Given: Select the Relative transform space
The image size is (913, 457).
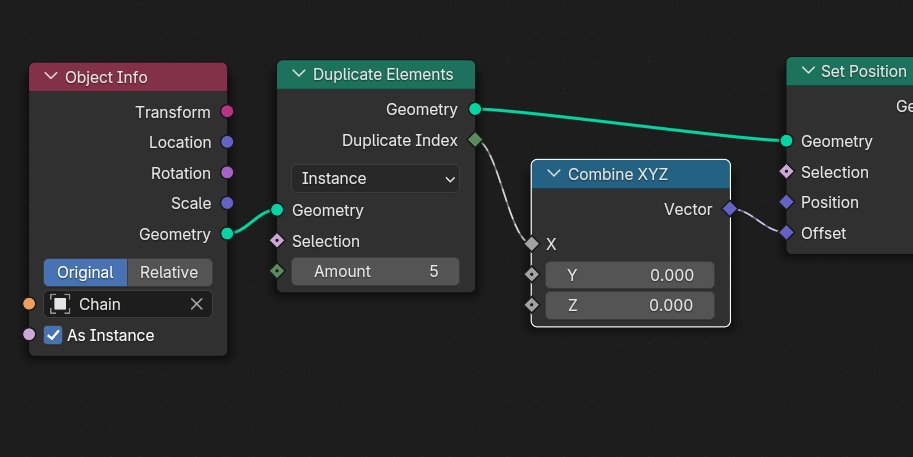Looking at the screenshot, I should (169, 272).
